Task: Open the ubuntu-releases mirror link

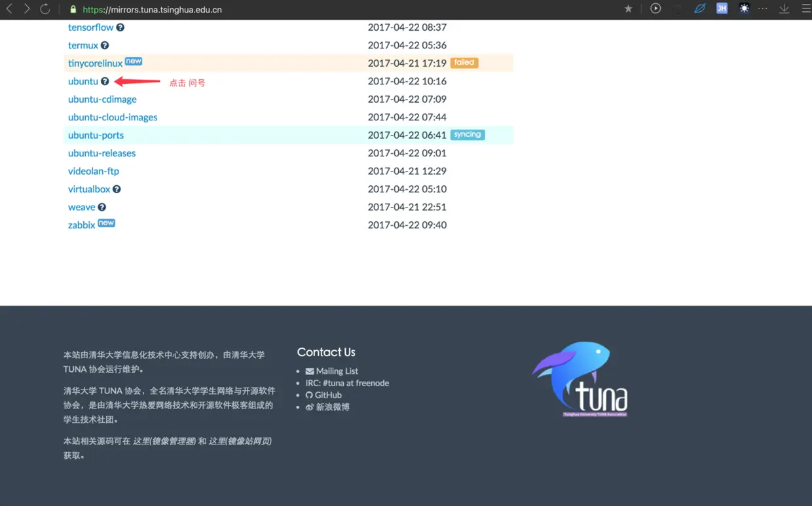Action: coord(101,153)
